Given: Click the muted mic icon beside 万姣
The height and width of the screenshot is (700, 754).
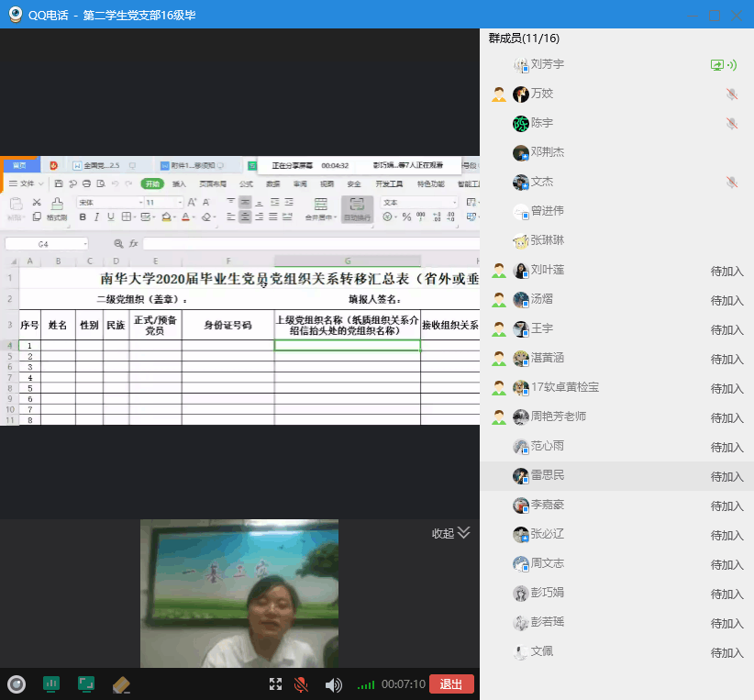Looking at the screenshot, I should (x=731, y=94).
